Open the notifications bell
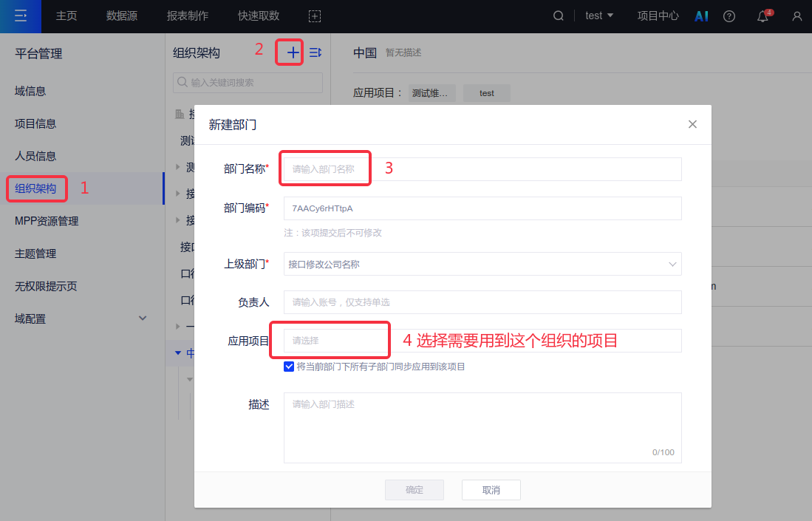This screenshot has width=812, height=521. point(763,17)
